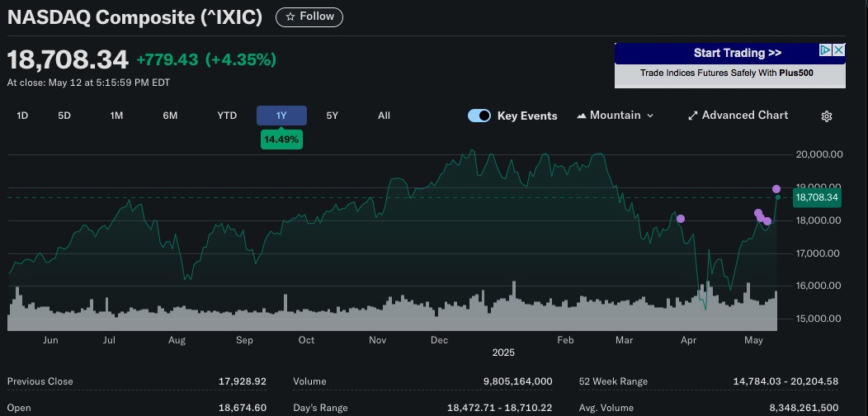Screen dimensions: 868x416
Task: Click the Avg. Volume value 8,348,261,500
Action: coord(804,408)
